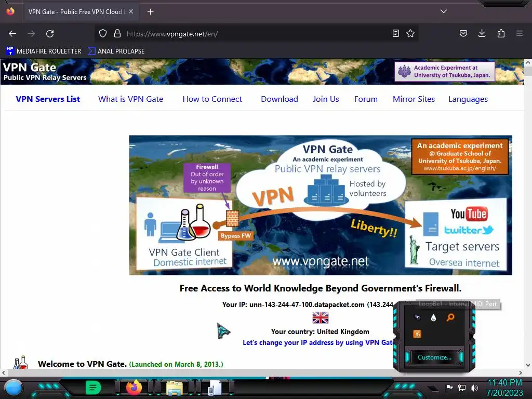Screen dimensions: 532x399
Task: Bookmark this page with the star icon
Action: tap(410, 33)
